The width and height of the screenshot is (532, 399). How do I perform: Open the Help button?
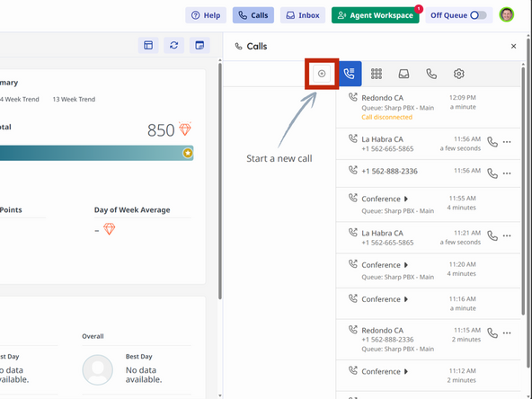(x=206, y=15)
